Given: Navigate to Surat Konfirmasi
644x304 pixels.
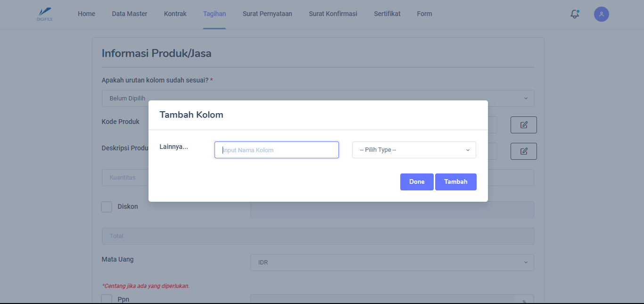Looking at the screenshot, I should pyautogui.click(x=333, y=14).
